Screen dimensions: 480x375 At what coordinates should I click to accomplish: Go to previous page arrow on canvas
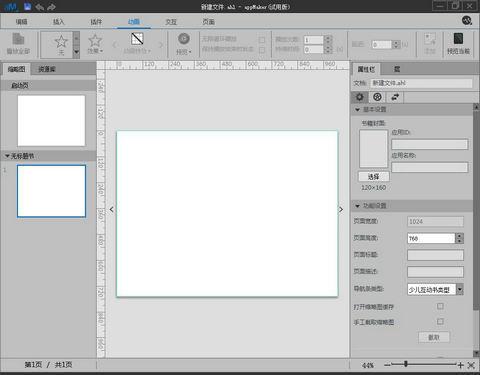pyautogui.click(x=111, y=209)
